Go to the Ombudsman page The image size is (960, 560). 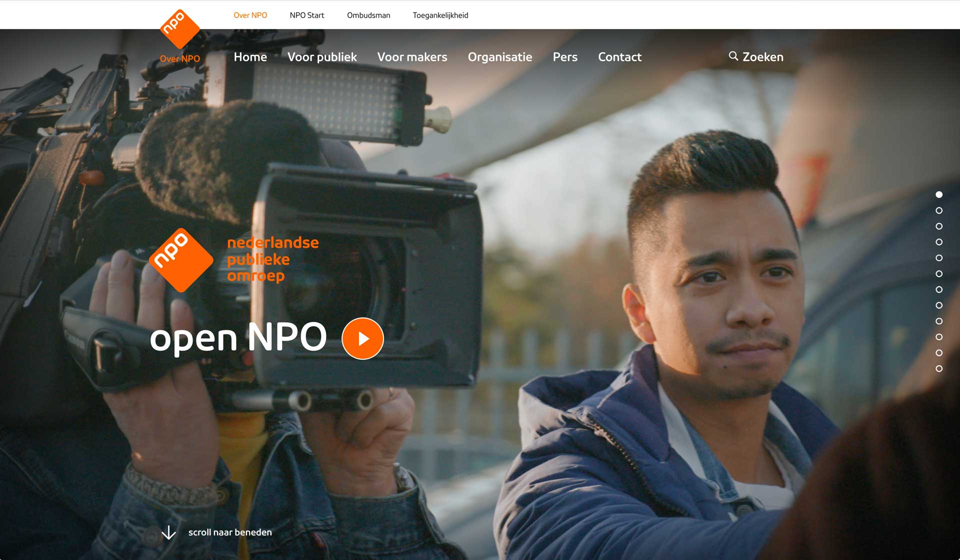[x=368, y=15]
